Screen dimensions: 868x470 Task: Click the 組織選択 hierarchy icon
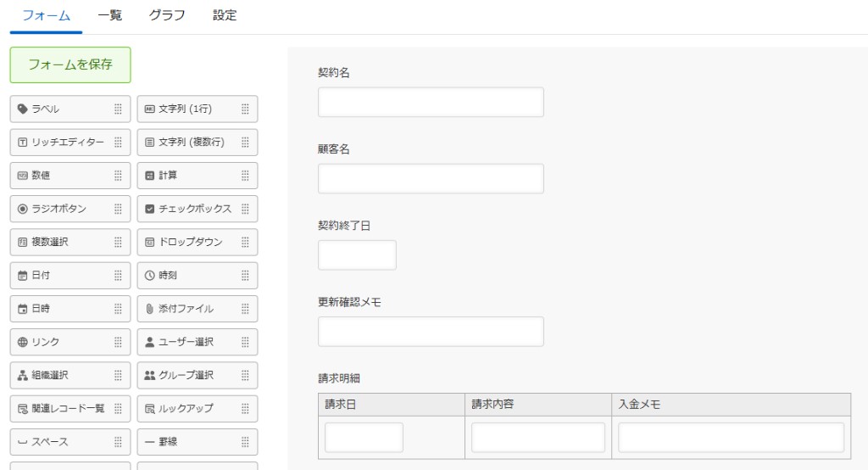point(23,375)
